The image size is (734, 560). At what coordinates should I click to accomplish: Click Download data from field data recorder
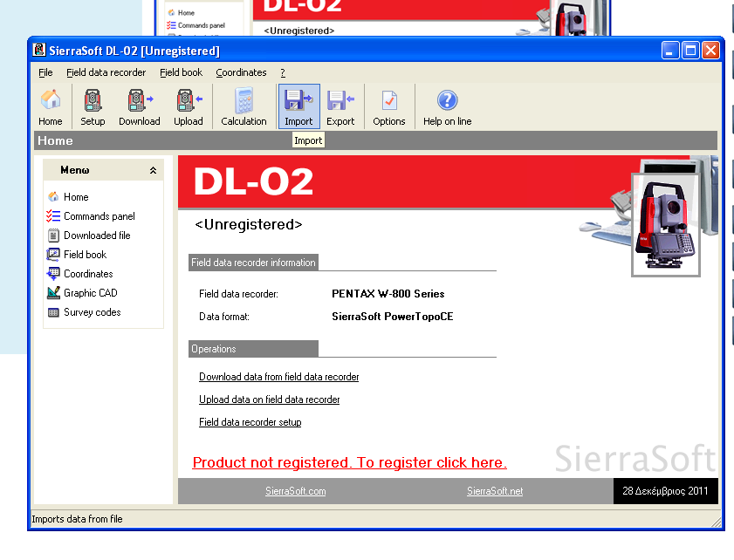(x=279, y=377)
